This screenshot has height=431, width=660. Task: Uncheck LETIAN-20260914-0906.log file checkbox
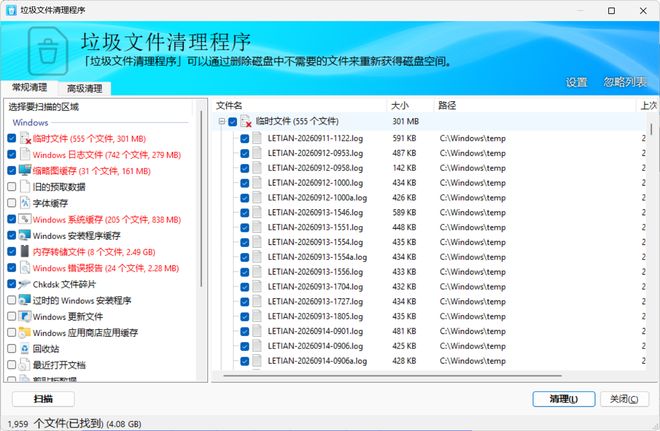click(245, 346)
